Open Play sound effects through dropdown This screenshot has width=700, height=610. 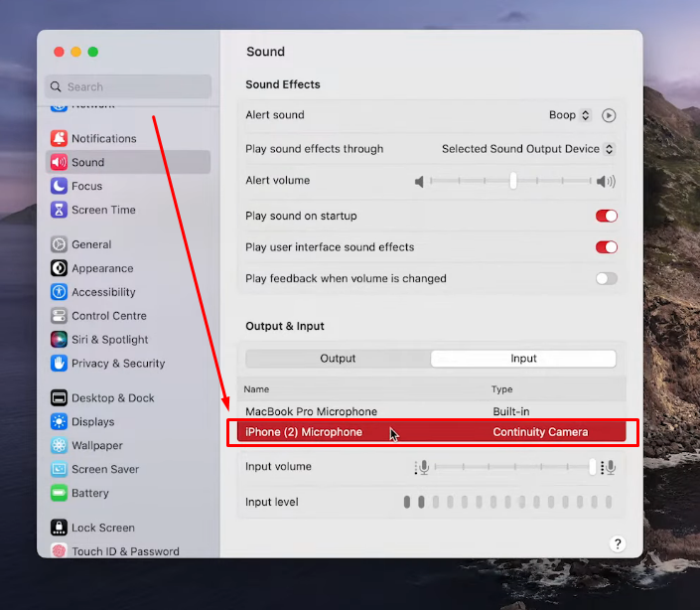click(528, 149)
